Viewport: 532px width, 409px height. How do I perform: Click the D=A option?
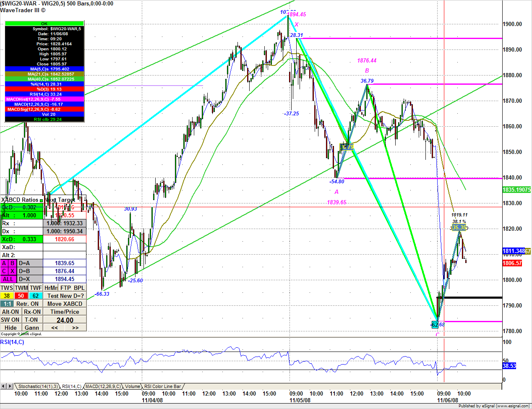click(29, 263)
